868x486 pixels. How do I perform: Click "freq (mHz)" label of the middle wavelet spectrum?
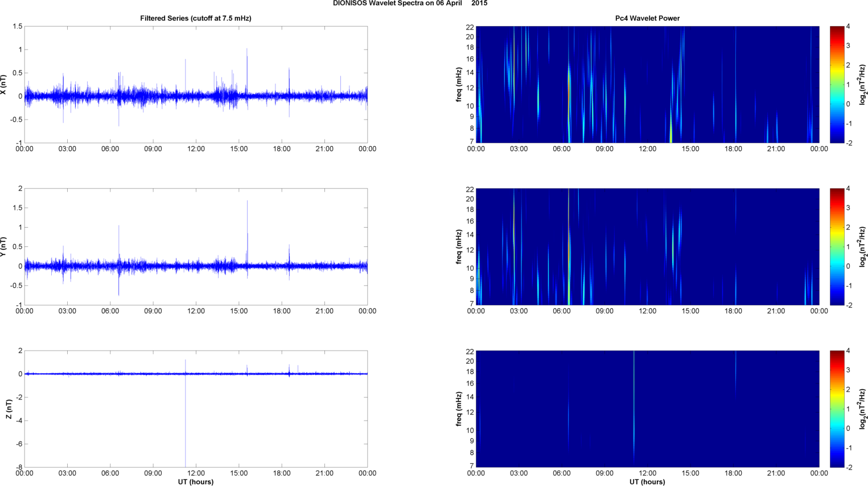[x=459, y=246]
